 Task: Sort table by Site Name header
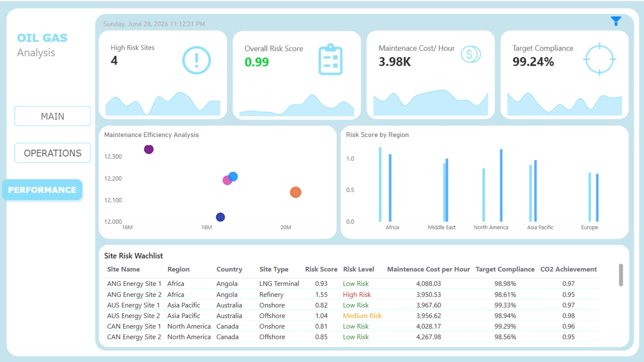coord(123,269)
